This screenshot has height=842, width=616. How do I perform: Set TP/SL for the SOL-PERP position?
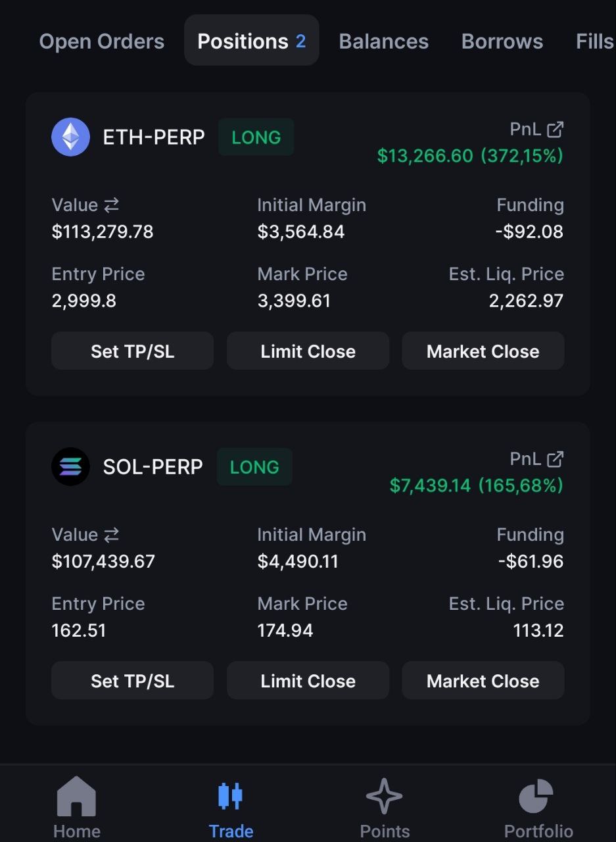tap(132, 681)
